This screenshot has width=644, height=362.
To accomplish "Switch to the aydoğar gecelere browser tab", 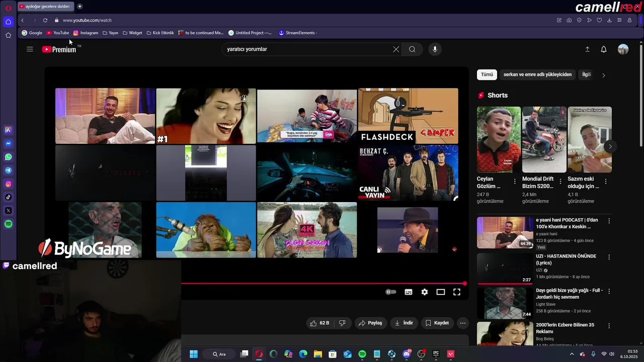I will coord(45,7).
